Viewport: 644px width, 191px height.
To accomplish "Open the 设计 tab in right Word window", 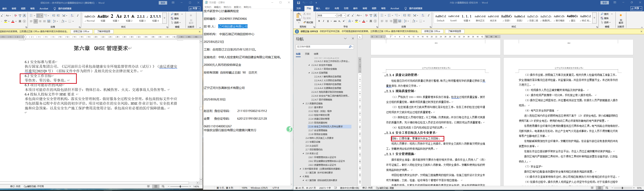I will point(327,8).
